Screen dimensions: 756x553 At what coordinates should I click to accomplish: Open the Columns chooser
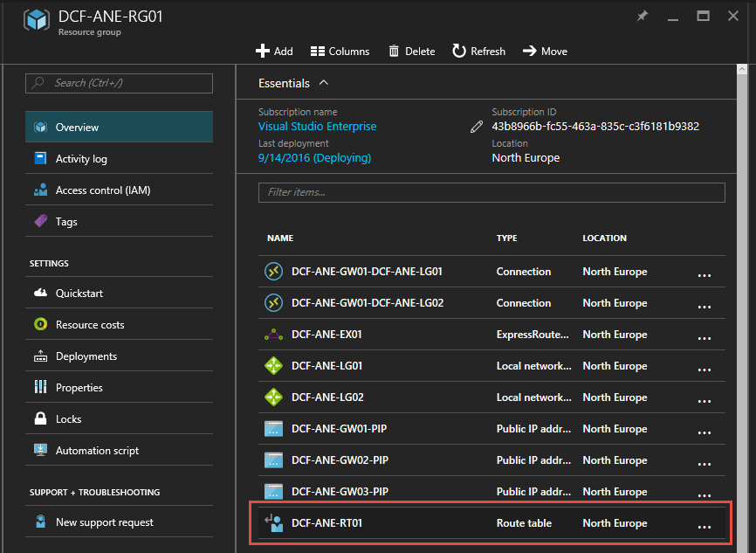(x=340, y=51)
